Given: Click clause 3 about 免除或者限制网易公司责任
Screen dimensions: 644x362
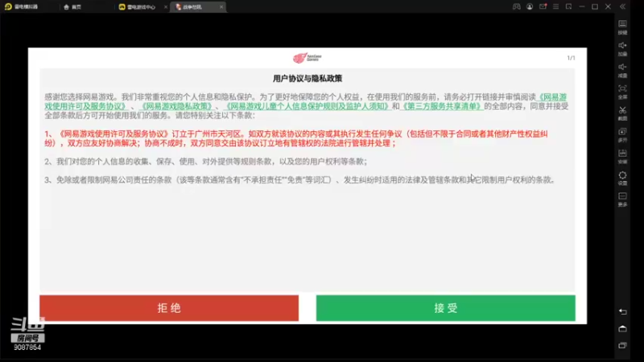Looking at the screenshot, I should point(299,179).
